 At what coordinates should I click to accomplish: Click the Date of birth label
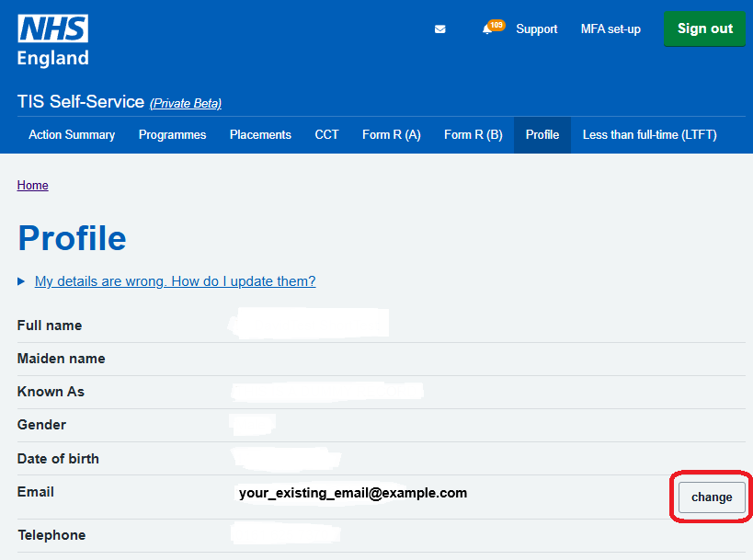click(58, 459)
